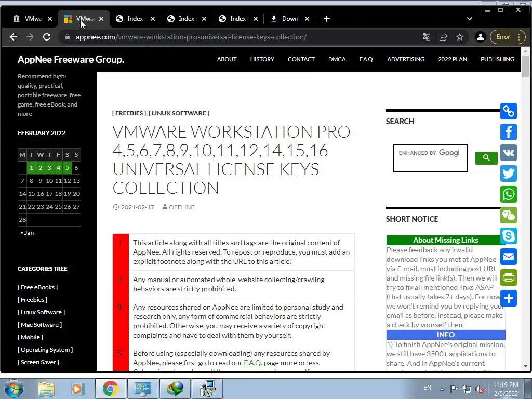
Task: Open Screen Saver category in sidebar
Action: (38, 362)
